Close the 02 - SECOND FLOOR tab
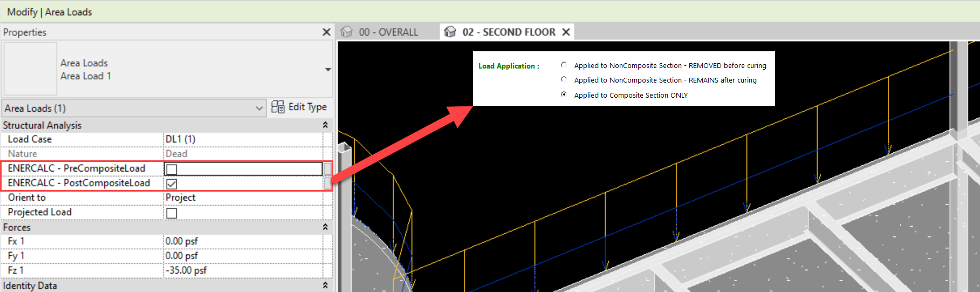Viewport: 980px width, 292px height. 566,32
